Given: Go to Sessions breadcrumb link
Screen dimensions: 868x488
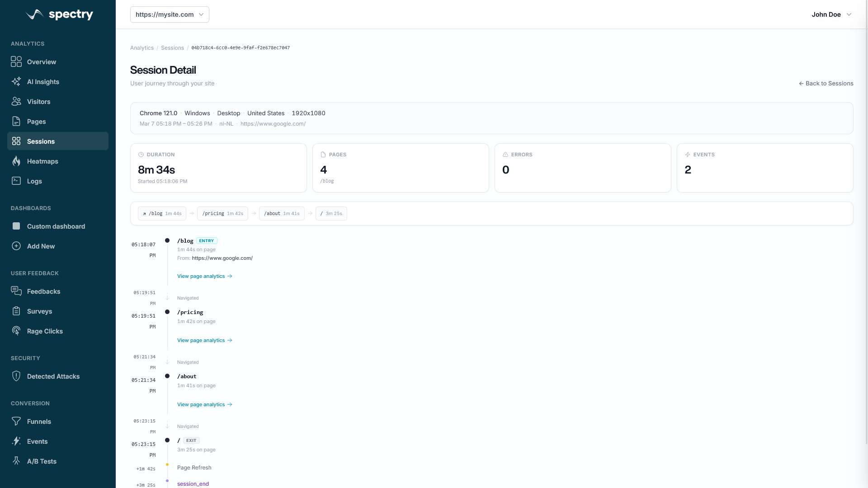Looking at the screenshot, I should click(172, 48).
